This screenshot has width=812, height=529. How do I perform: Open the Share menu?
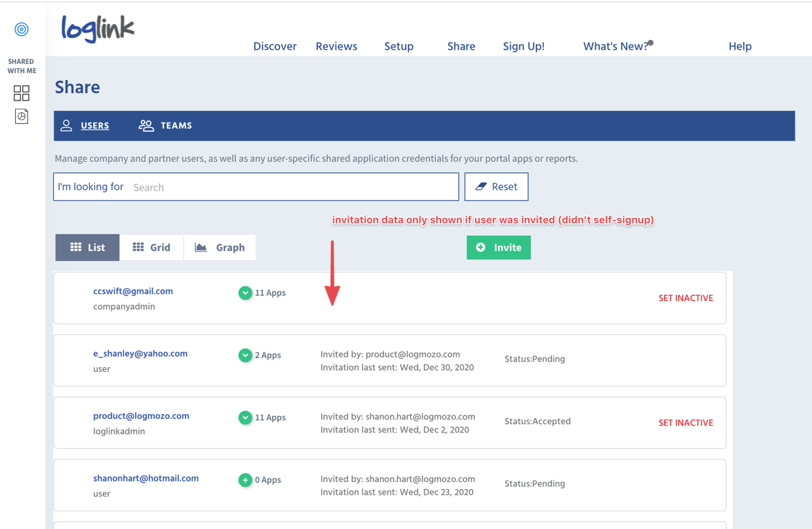[x=461, y=46]
